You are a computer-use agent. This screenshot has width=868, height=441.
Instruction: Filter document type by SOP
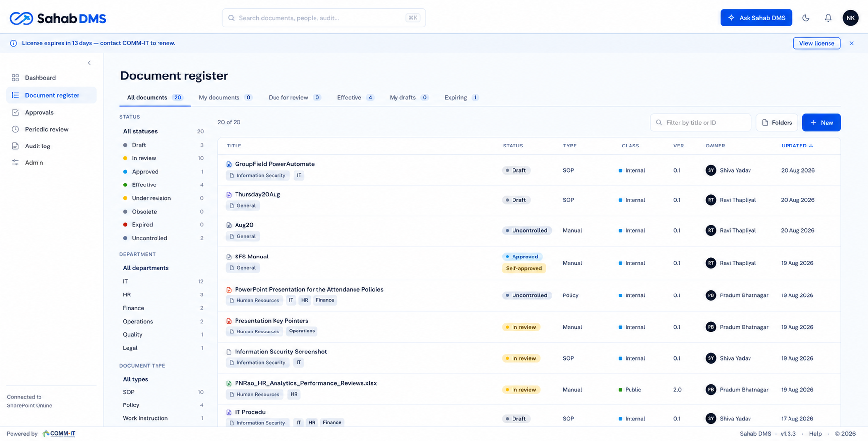pos(163,392)
